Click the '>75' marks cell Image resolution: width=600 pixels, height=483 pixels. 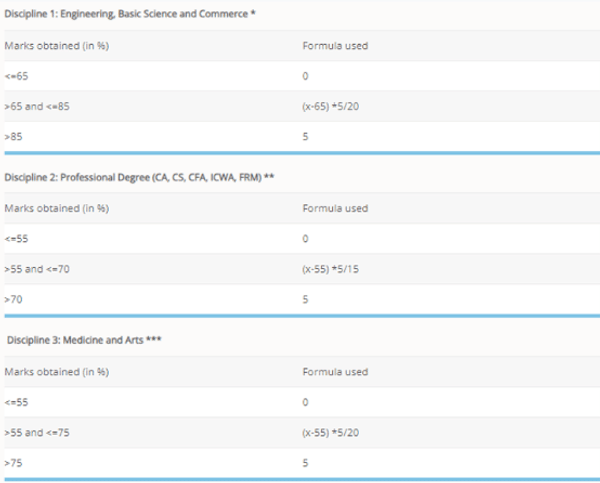pyautogui.click(x=12, y=463)
